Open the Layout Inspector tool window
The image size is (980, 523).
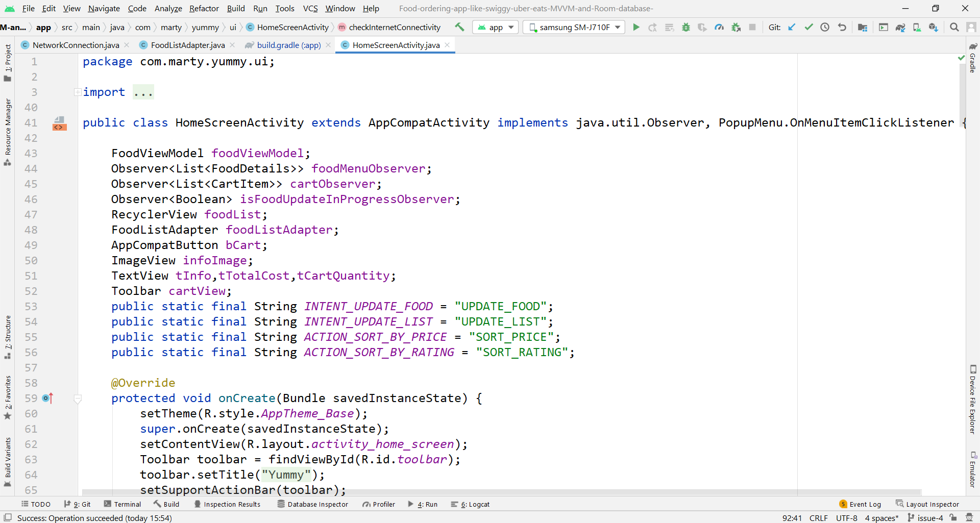[927, 504]
